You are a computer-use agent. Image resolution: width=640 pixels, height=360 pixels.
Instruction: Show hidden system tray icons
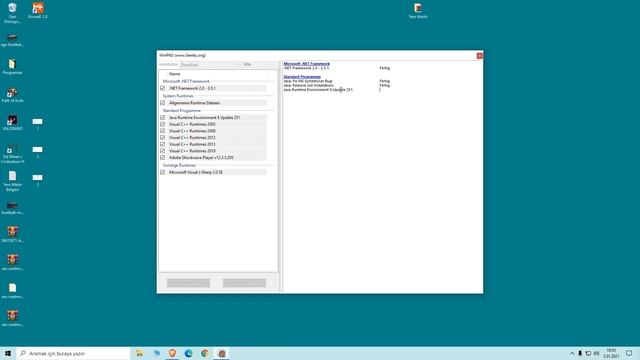(x=572, y=353)
